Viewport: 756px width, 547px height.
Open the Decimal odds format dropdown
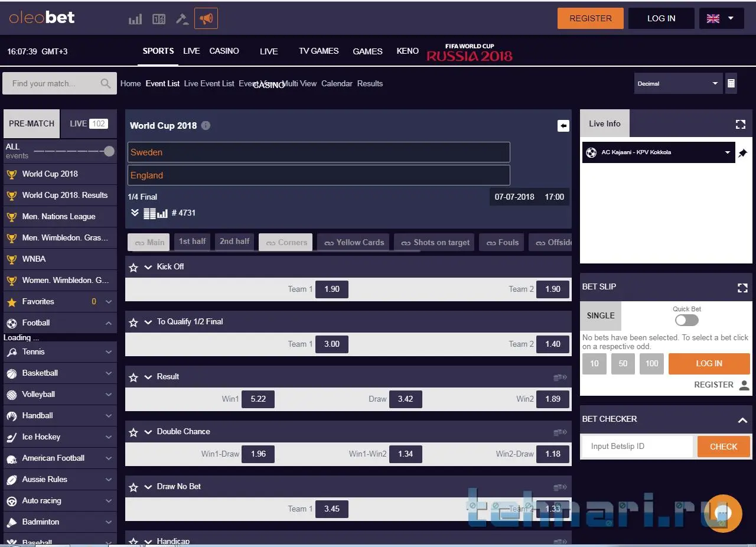[678, 83]
